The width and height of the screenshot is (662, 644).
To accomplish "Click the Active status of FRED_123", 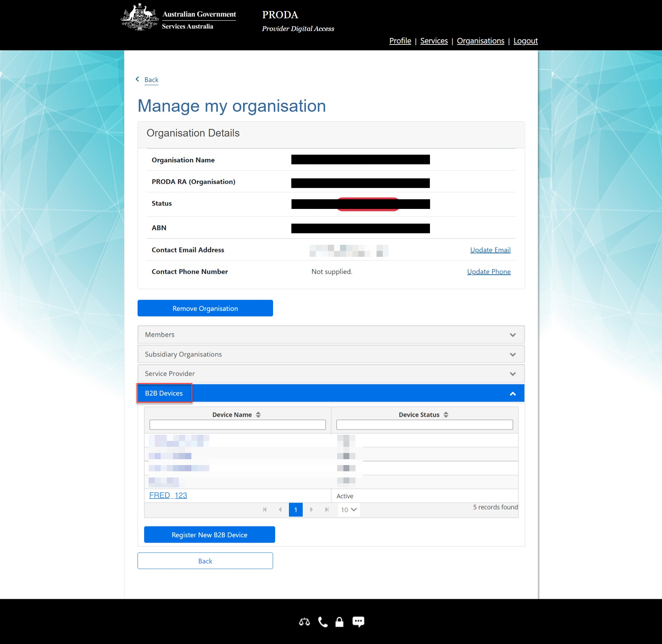I will click(x=345, y=496).
